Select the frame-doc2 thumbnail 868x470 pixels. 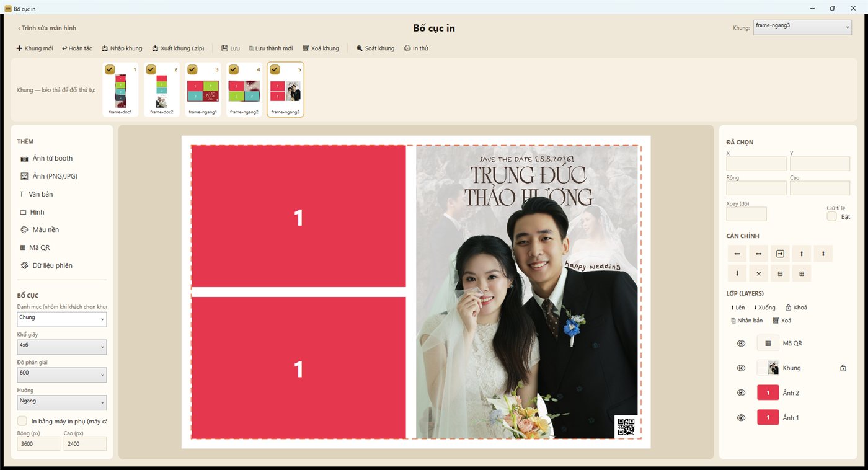coord(162,91)
